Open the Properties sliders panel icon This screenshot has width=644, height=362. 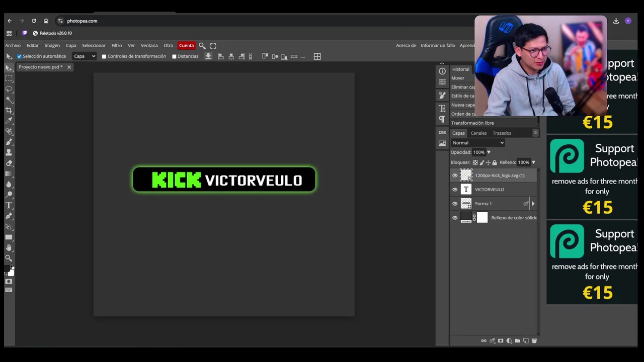pos(442,82)
